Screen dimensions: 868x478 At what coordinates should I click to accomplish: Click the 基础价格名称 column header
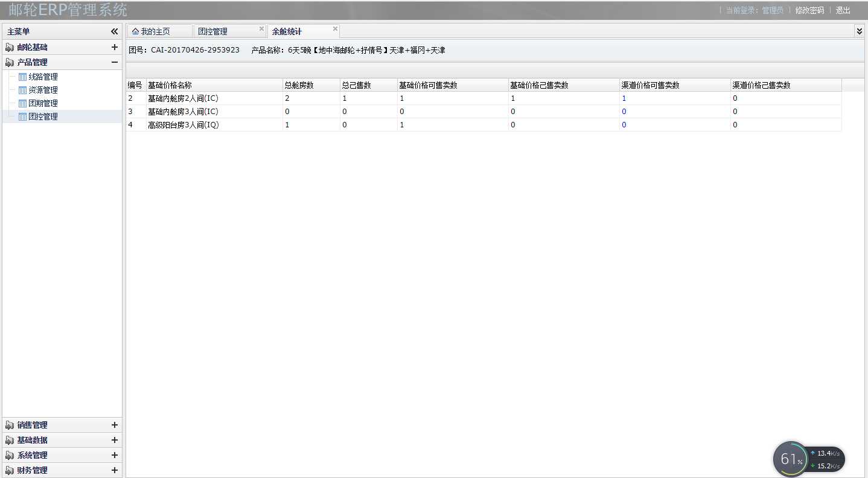click(214, 85)
